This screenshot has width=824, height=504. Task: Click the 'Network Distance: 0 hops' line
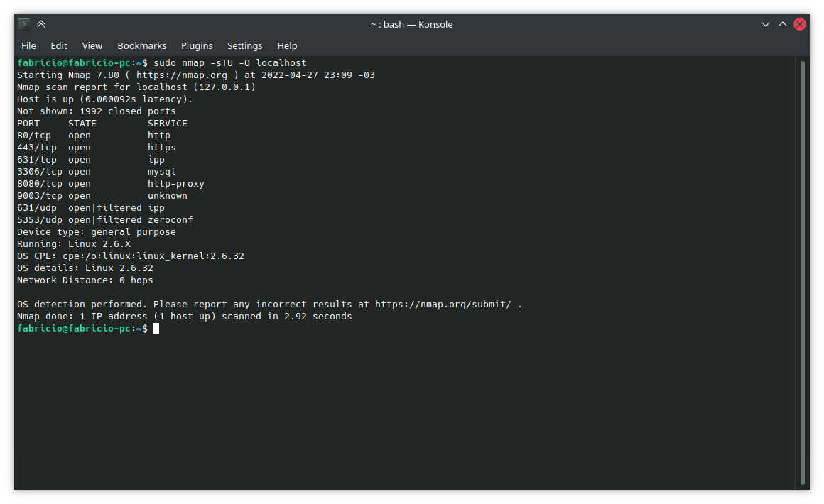click(x=85, y=280)
